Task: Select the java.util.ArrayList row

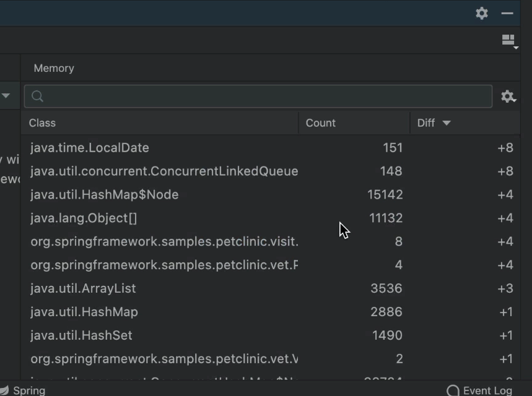Action: (x=83, y=289)
